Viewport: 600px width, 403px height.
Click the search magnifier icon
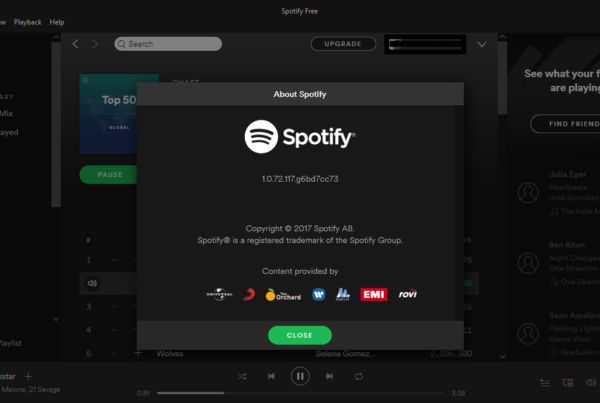[x=122, y=44]
